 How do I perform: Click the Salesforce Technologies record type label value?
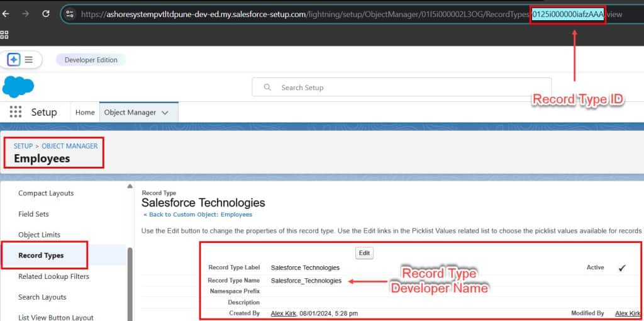[305, 267]
